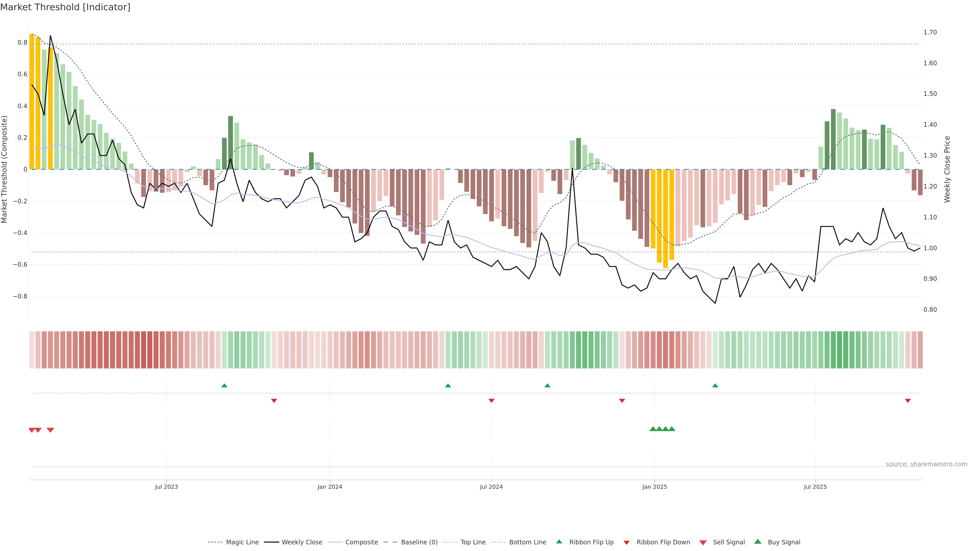The width and height of the screenshot is (980, 551).
Task: Click the Buy Signal legend icon
Action: pyautogui.click(x=758, y=542)
